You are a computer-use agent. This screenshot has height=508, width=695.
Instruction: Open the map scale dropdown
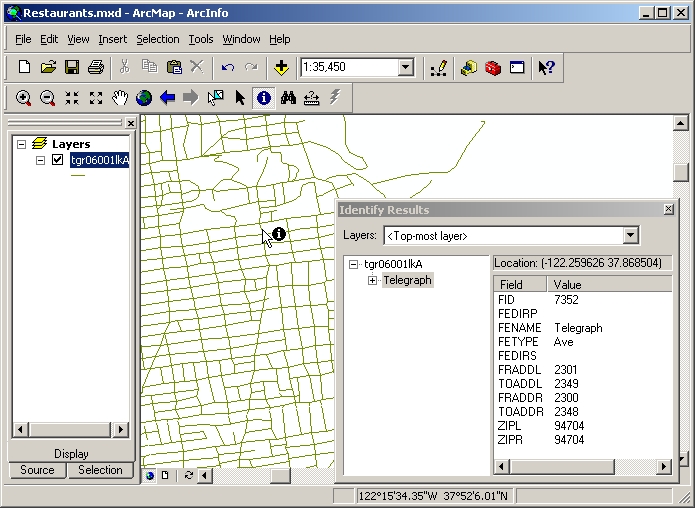tap(406, 68)
